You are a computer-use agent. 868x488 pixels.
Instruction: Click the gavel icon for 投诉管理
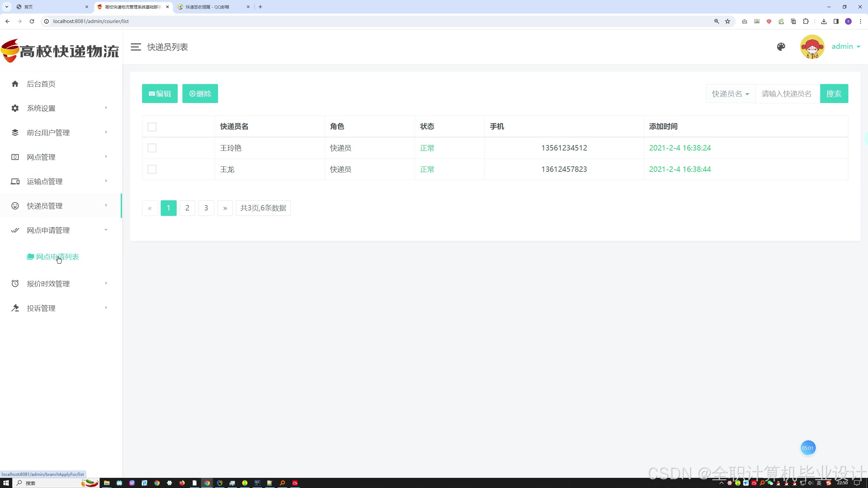coord(15,308)
